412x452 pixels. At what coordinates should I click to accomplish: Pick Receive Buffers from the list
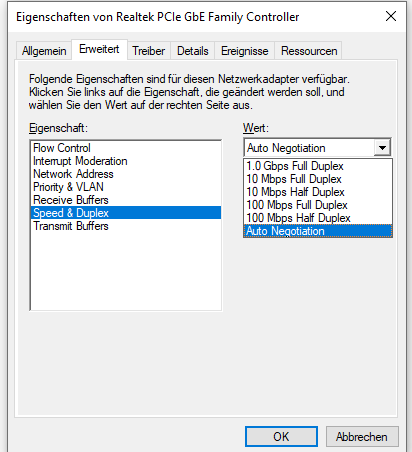126,200
